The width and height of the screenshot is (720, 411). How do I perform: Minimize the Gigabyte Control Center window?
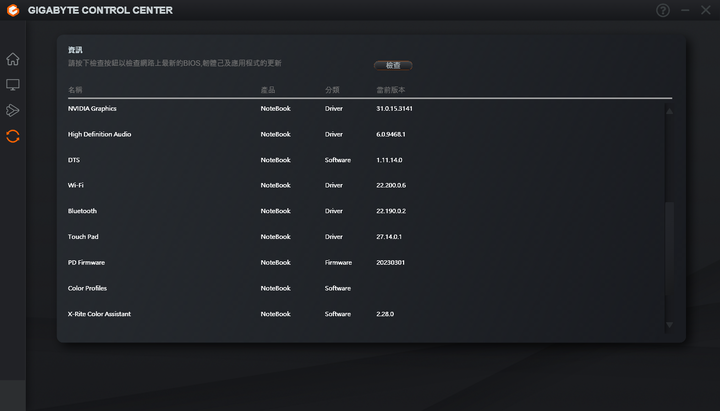[685, 10]
